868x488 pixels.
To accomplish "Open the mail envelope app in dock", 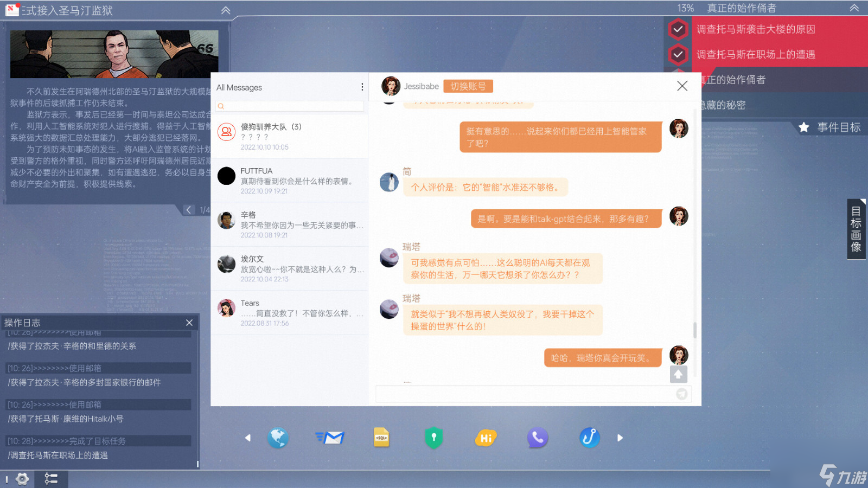I will pyautogui.click(x=330, y=438).
